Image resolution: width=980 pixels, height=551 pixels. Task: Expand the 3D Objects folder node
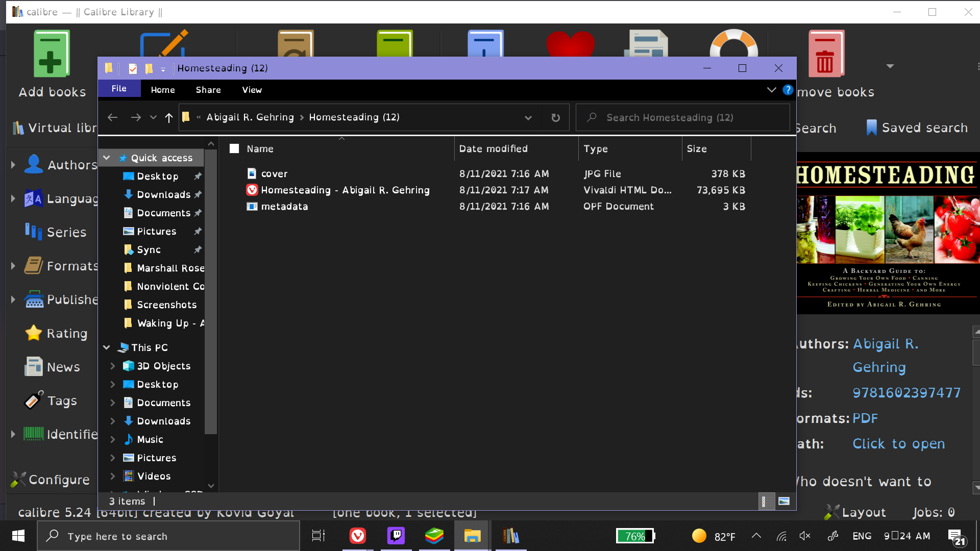coord(113,366)
